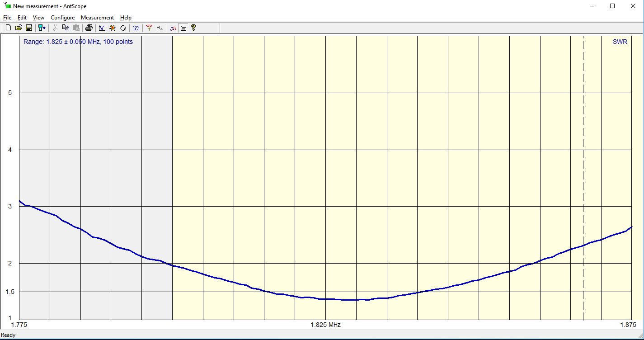Click the 123 numeric data icon
Viewport: 644px width, 340px height.
136,28
